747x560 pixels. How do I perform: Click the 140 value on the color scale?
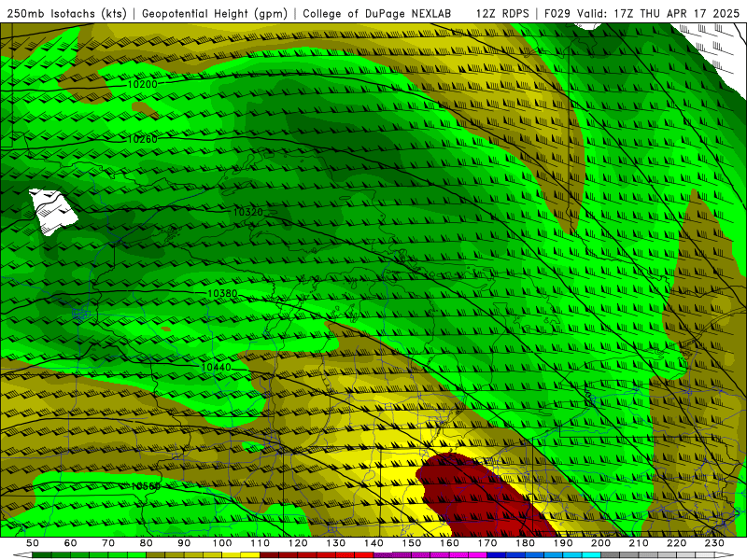(373, 543)
